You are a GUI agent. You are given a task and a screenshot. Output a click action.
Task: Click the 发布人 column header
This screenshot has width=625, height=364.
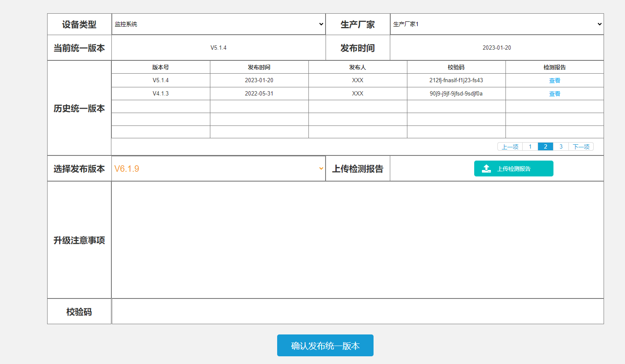[358, 67]
